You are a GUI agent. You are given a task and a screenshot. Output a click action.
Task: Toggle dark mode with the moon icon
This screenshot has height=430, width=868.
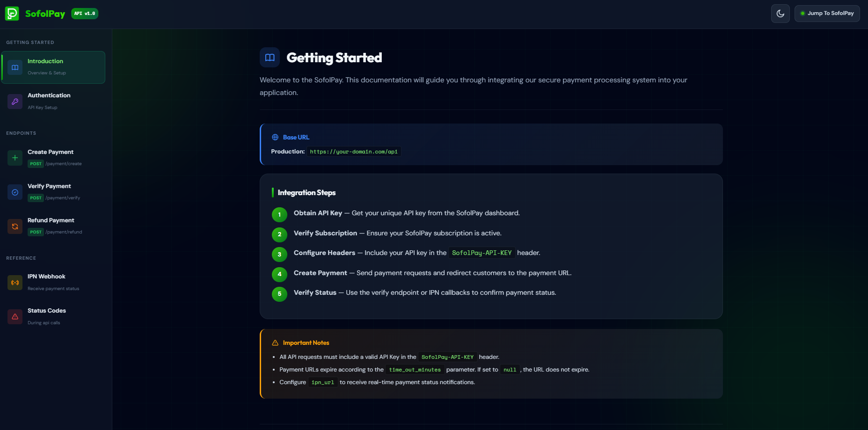[x=780, y=14]
